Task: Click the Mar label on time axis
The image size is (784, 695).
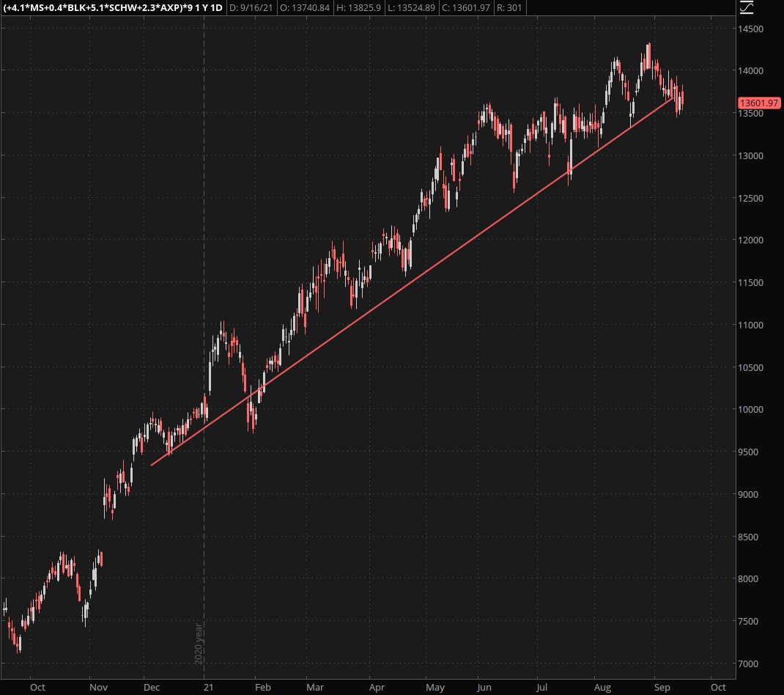Action: [315, 688]
